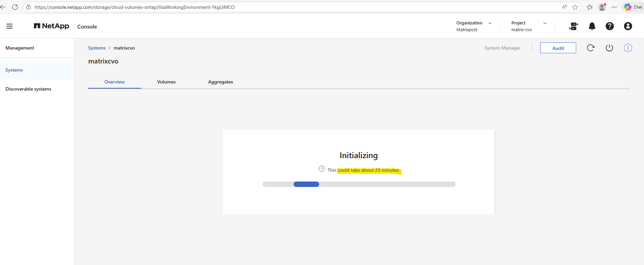Image resolution: width=644 pixels, height=265 pixels.
Task: Expand the Project dropdown
Action: click(529, 26)
